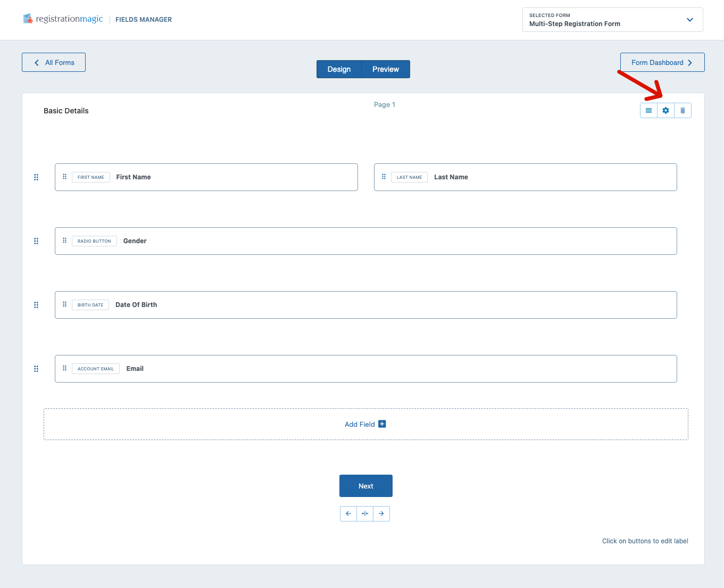The image size is (724, 588).
Task: Center the Next button using center-align icon
Action: point(365,514)
